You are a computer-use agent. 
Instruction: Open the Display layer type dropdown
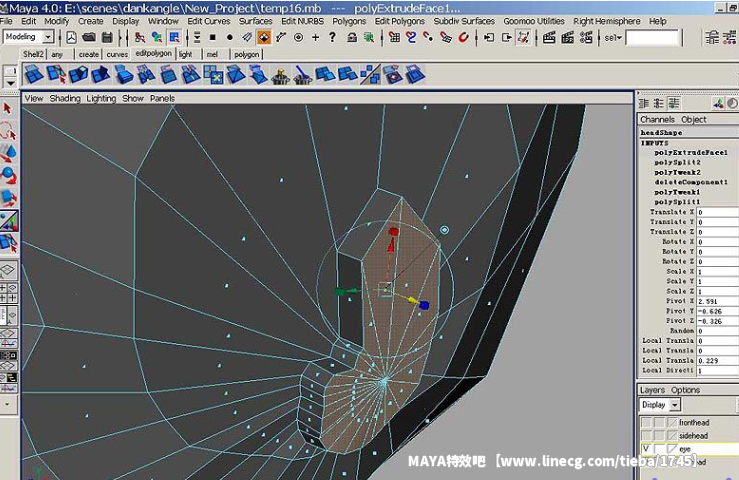(x=674, y=405)
